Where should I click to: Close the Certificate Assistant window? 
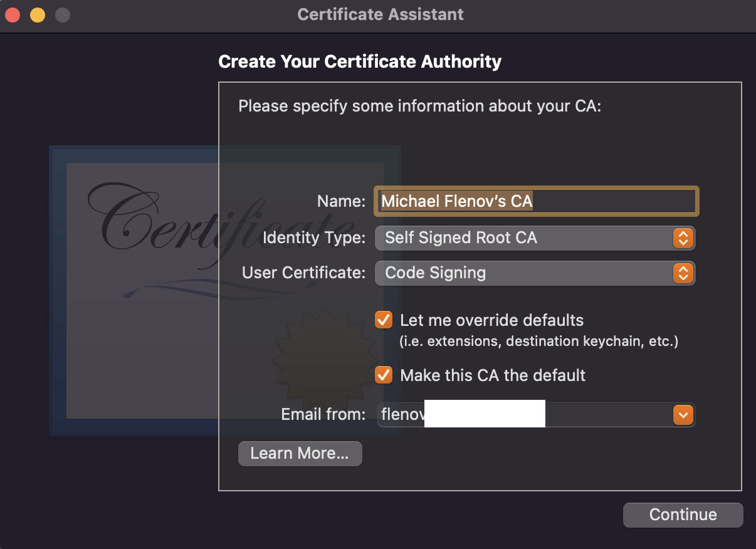13,15
